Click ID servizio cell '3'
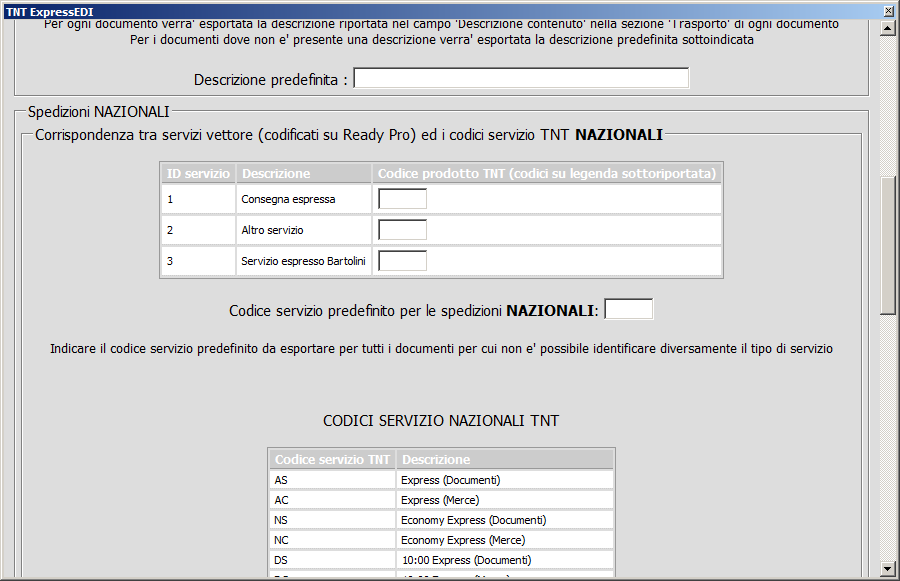This screenshot has height=581, width=900. point(198,261)
